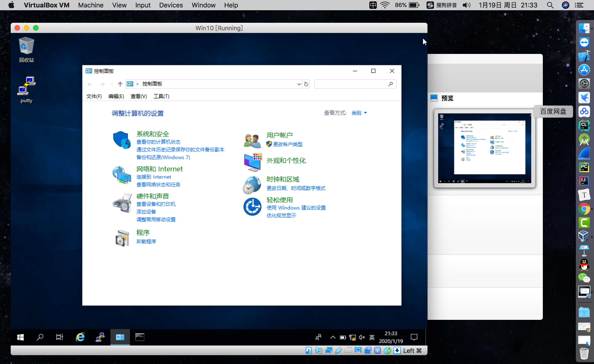This screenshot has height=364, width=594.
Task: Click the refresh button beside address bar
Action: 306,84
